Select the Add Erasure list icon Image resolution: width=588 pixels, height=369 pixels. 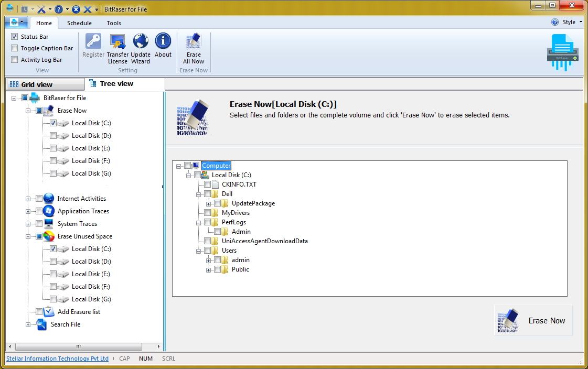coord(49,312)
